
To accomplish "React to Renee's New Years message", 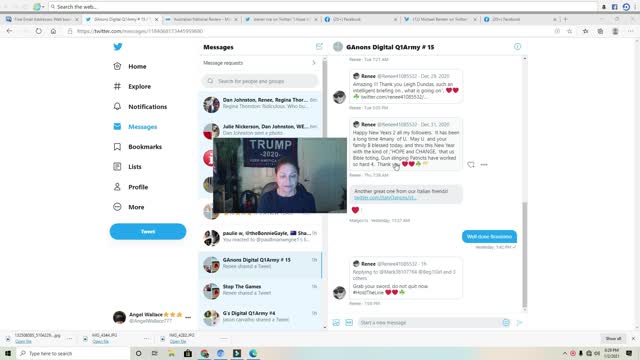I will coord(471,164).
